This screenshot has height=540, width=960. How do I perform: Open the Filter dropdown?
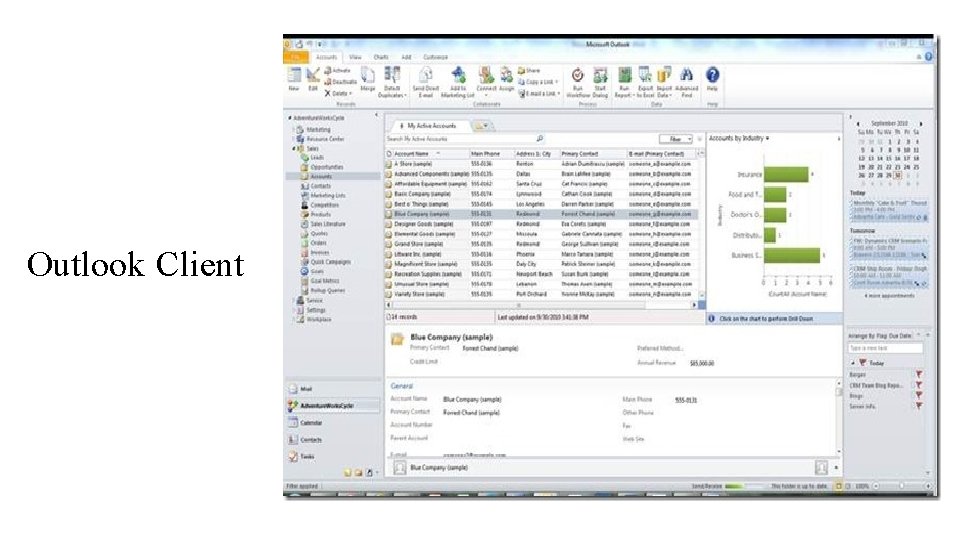tap(676, 139)
